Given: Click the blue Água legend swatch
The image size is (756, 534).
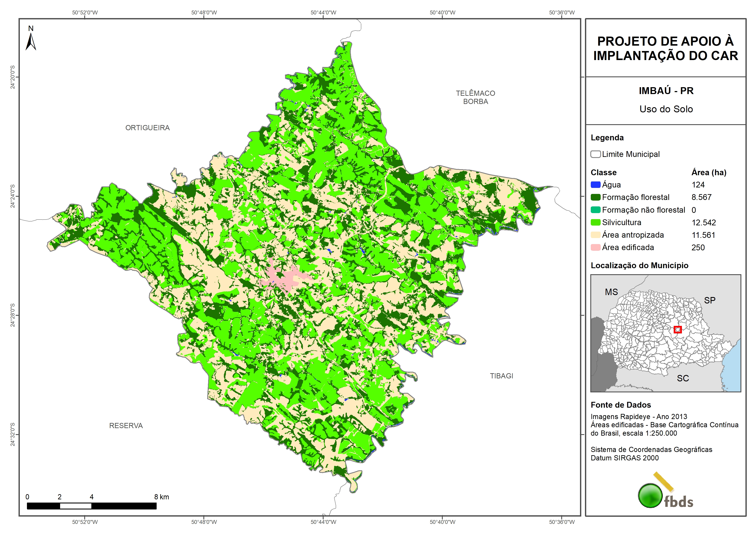Looking at the screenshot, I should click(595, 185).
